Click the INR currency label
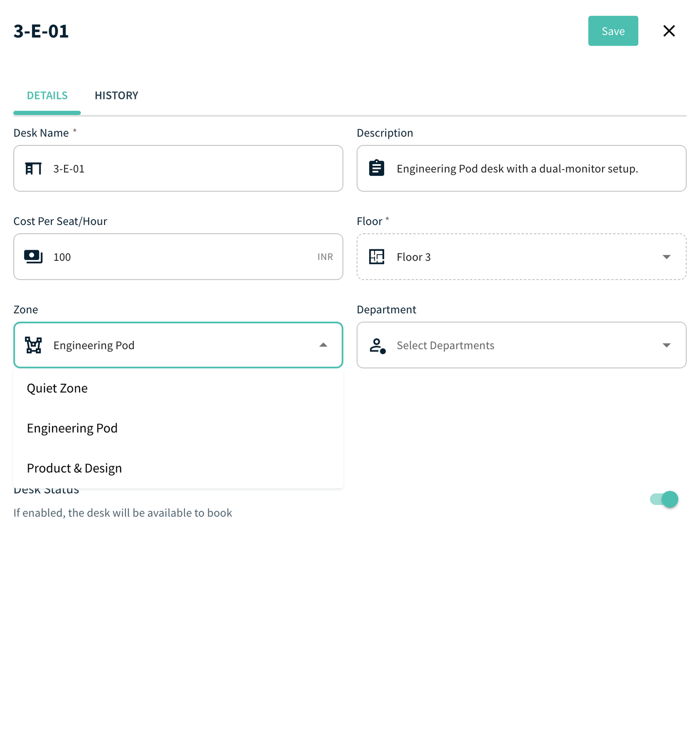Viewport: 700px width, 750px height. click(325, 257)
